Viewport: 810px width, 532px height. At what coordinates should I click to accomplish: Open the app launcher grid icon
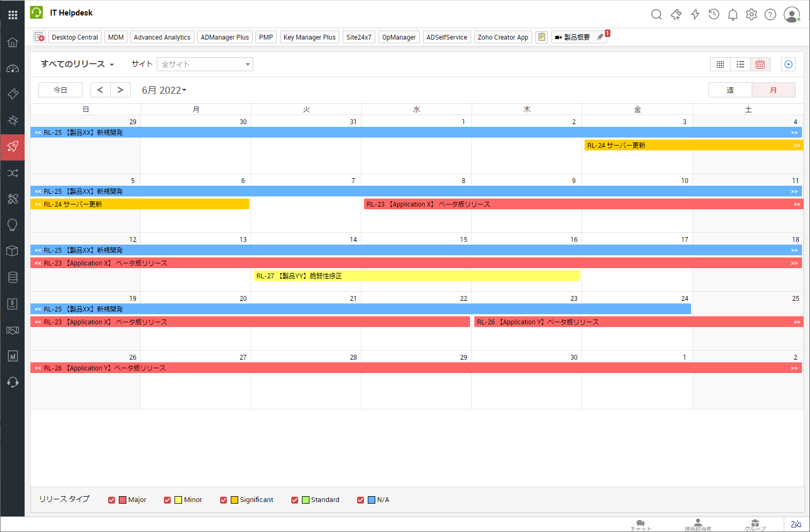pyautogui.click(x=12, y=14)
